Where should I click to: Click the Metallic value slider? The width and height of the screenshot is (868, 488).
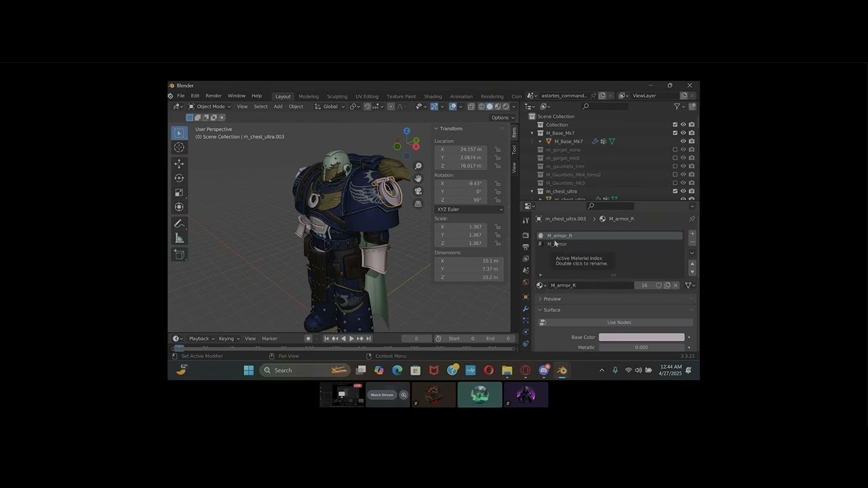[x=642, y=347]
